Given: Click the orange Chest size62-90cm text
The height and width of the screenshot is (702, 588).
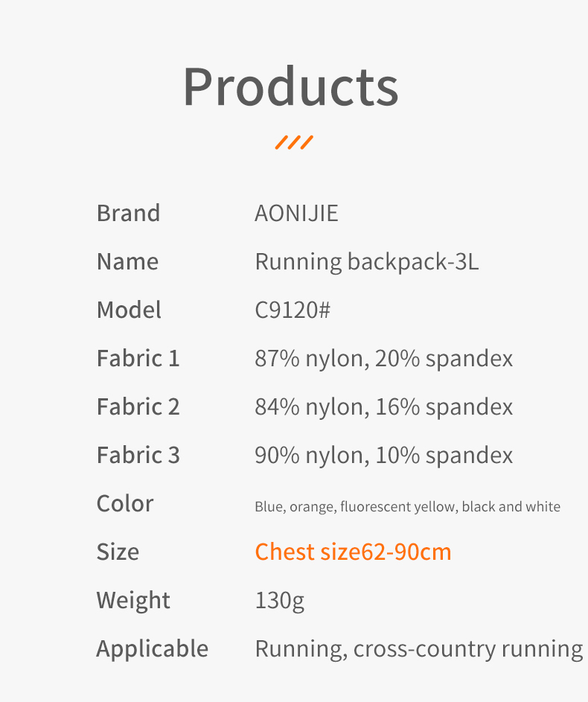Looking at the screenshot, I should coord(353,552).
